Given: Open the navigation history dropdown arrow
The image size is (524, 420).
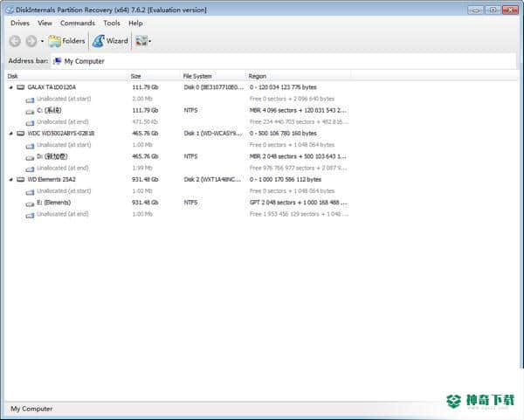Looking at the screenshot, I should point(42,41).
